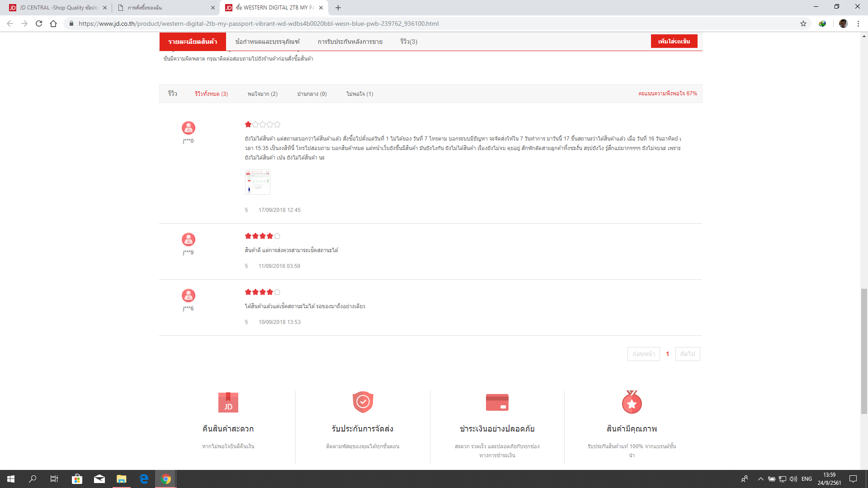Click the คืนสินค้าสะดวก heading
The height and width of the screenshot is (488, 868).
(228, 429)
